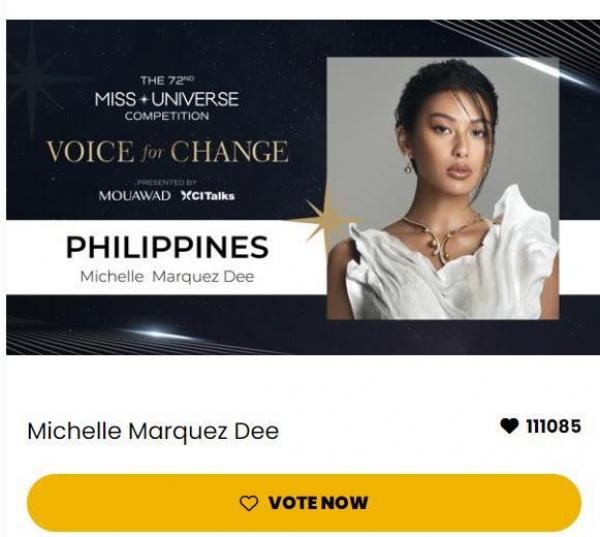Click the CI Talks sponsor logo
This screenshot has width=600, height=537.
click(x=207, y=196)
